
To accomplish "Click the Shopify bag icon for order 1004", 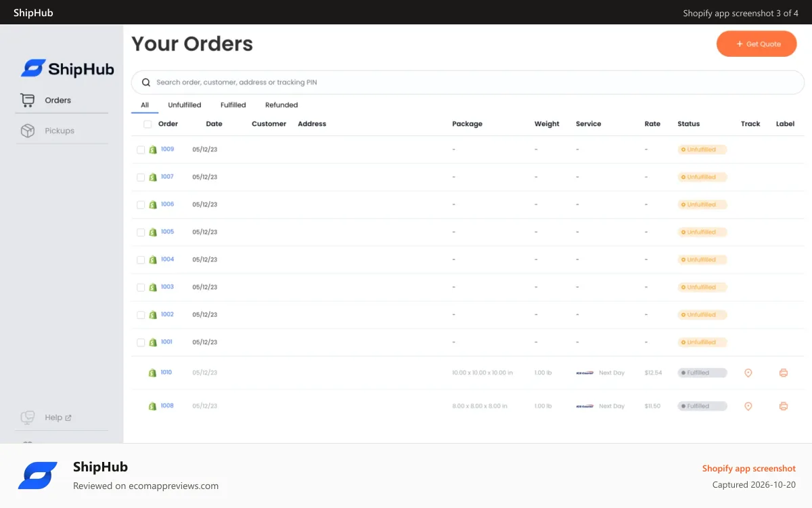I will click(x=153, y=259).
